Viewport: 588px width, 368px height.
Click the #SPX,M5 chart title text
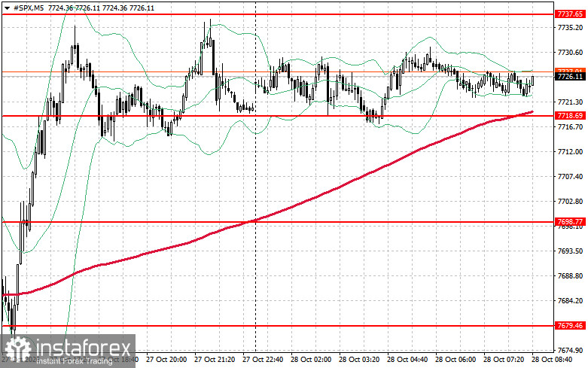[28, 8]
